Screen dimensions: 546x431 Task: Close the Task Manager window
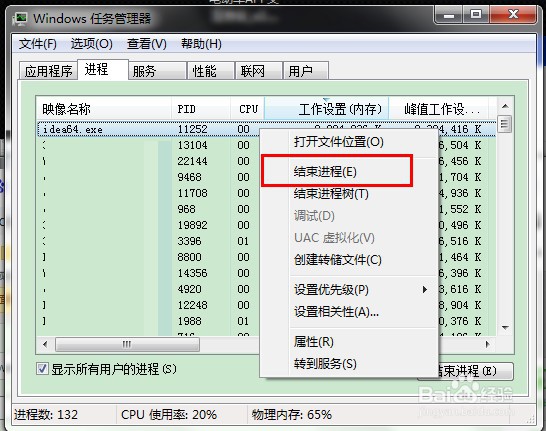[x=513, y=15]
